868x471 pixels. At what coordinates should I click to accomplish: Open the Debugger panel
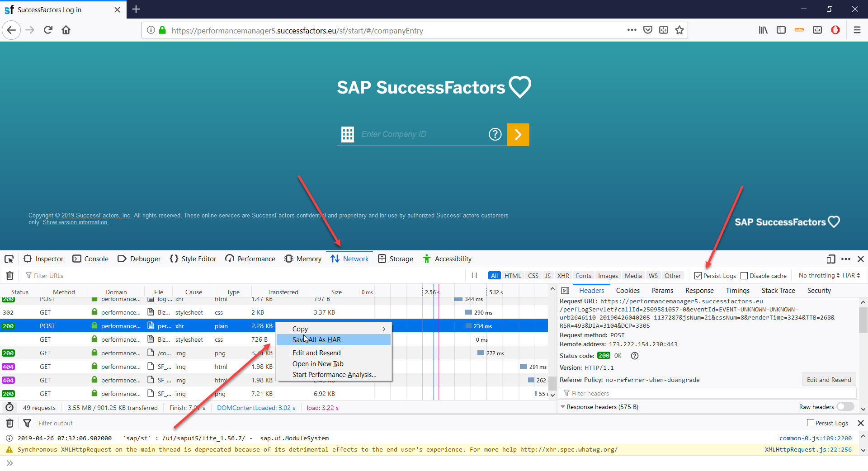point(139,259)
